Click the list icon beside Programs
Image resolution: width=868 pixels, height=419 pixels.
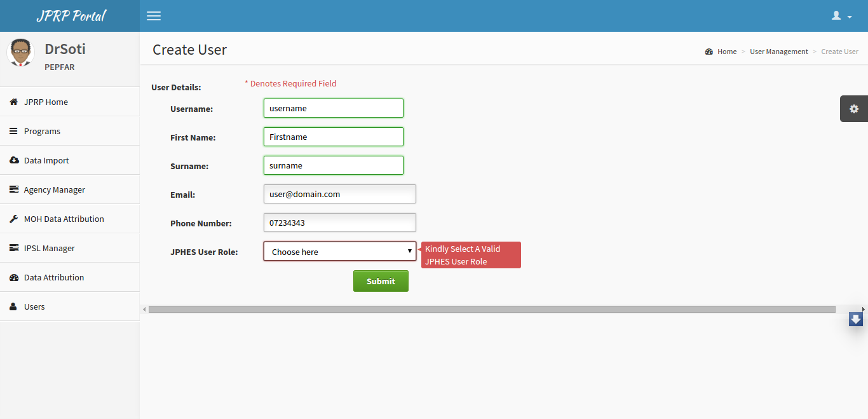pyautogui.click(x=14, y=131)
